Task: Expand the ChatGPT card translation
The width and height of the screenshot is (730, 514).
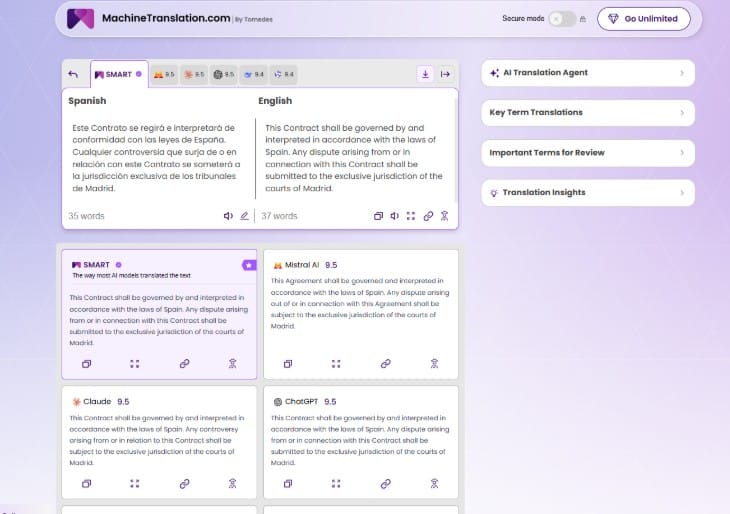Action: point(336,484)
